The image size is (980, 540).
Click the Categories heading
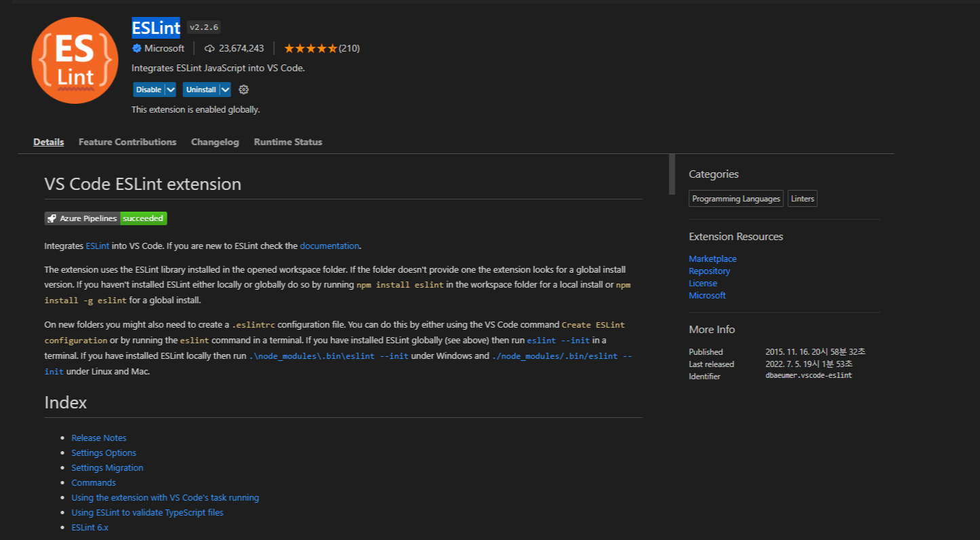click(x=713, y=174)
